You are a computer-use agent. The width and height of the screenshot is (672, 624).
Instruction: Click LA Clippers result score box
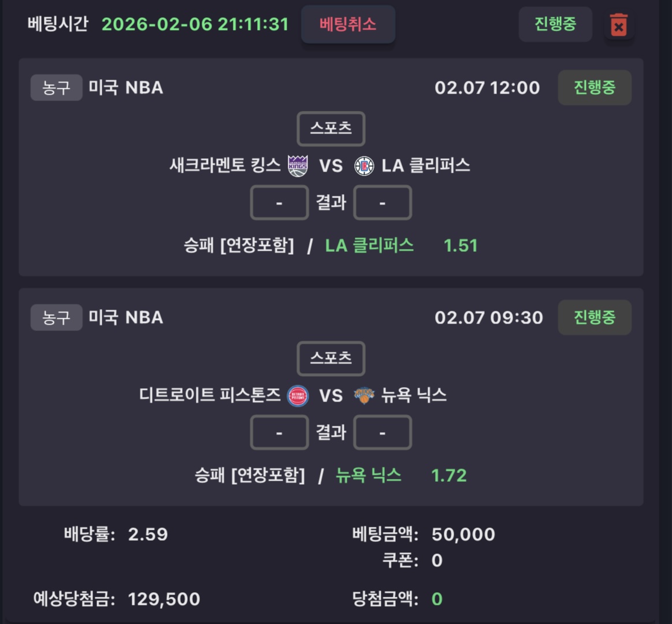[x=382, y=203]
